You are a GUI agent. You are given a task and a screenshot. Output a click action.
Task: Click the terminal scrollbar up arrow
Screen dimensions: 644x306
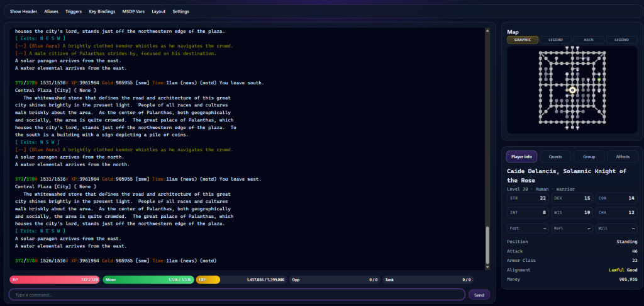pyautogui.click(x=487, y=30)
